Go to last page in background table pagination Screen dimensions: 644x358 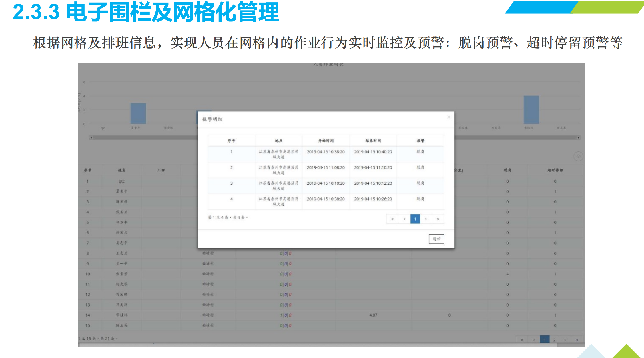[577, 340]
